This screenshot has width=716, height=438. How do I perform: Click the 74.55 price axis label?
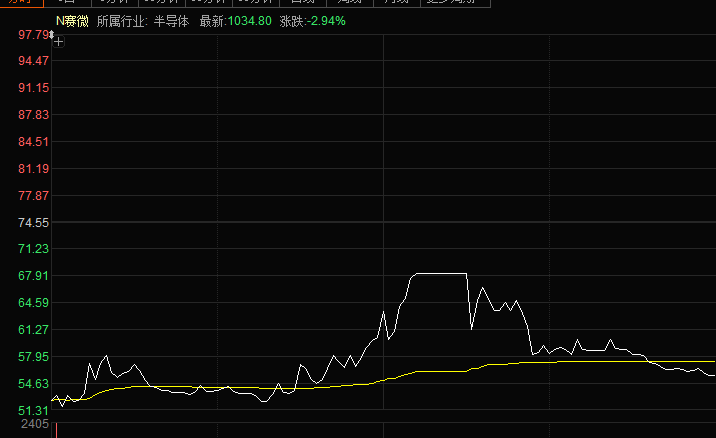pos(34,222)
